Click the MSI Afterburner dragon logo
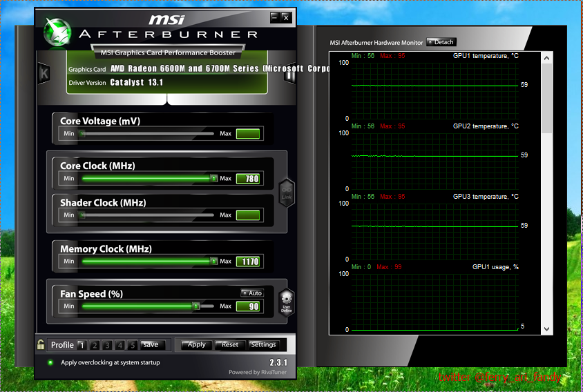Image resolution: width=583 pixels, height=392 pixels. point(57,32)
